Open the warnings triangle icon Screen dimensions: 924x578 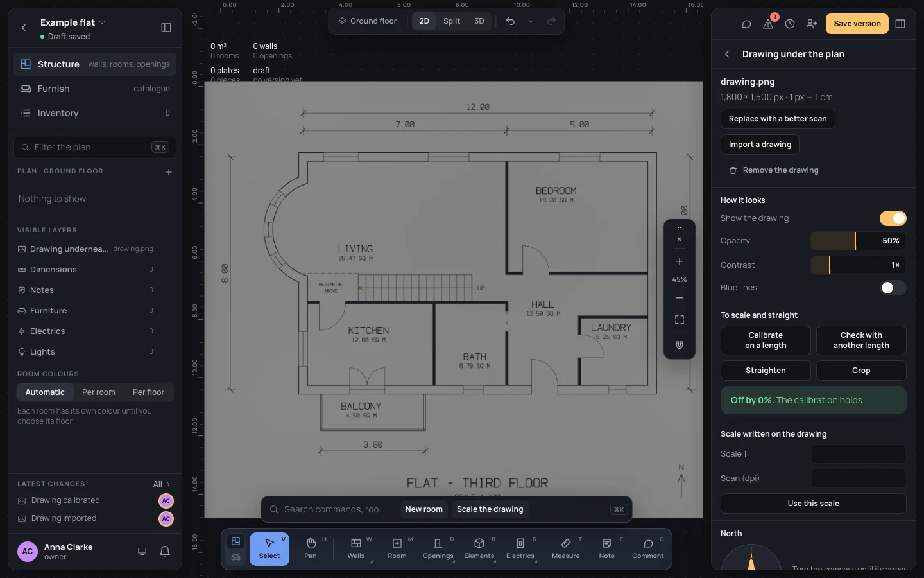(768, 24)
